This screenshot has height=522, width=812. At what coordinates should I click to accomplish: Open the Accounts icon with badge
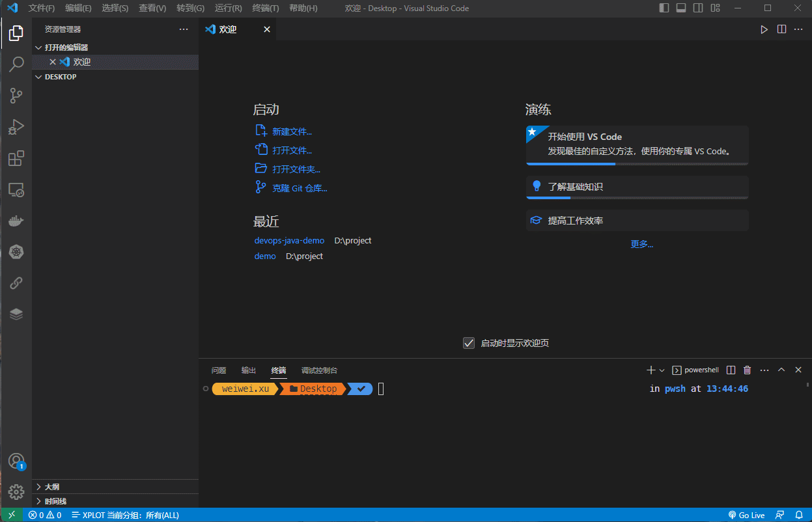[16, 461]
